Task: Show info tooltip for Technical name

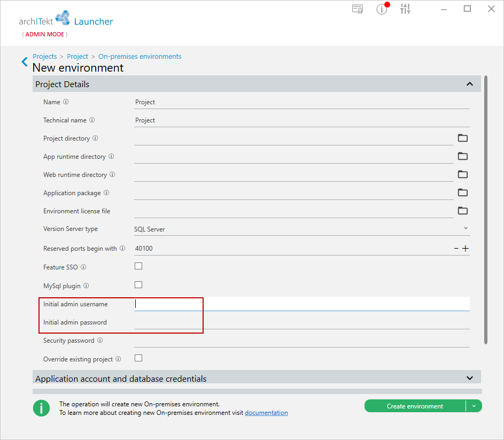Action: click(x=92, y=120)
